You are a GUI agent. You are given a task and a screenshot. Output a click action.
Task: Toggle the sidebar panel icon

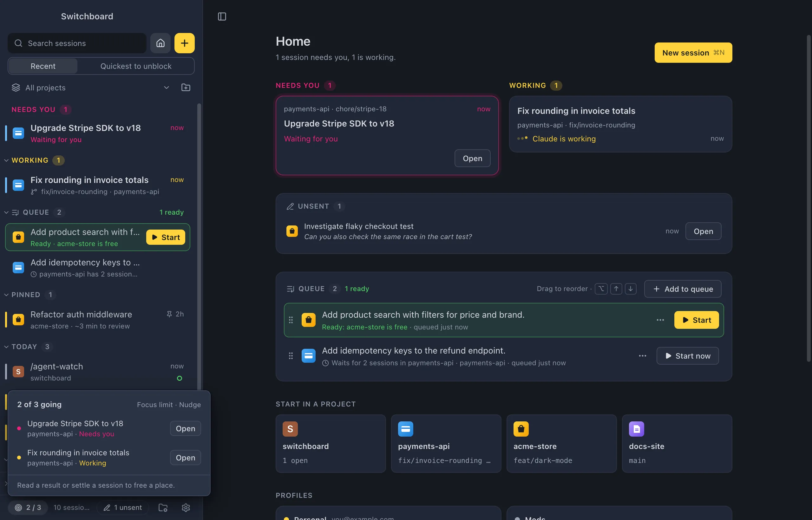(222, 16)
